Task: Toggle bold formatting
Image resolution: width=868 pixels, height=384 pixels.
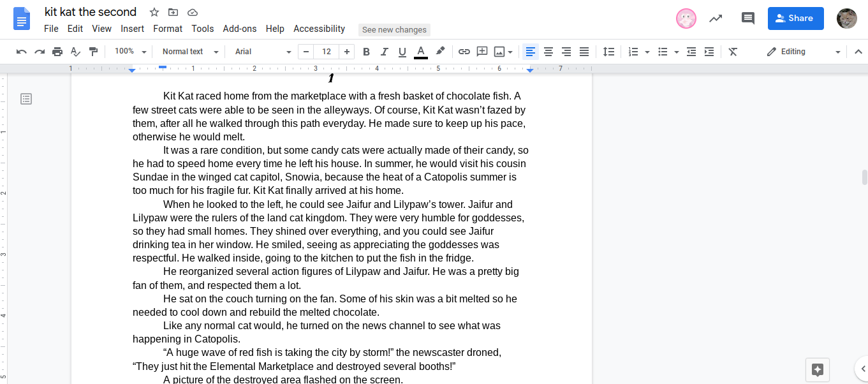Action: 366,52
